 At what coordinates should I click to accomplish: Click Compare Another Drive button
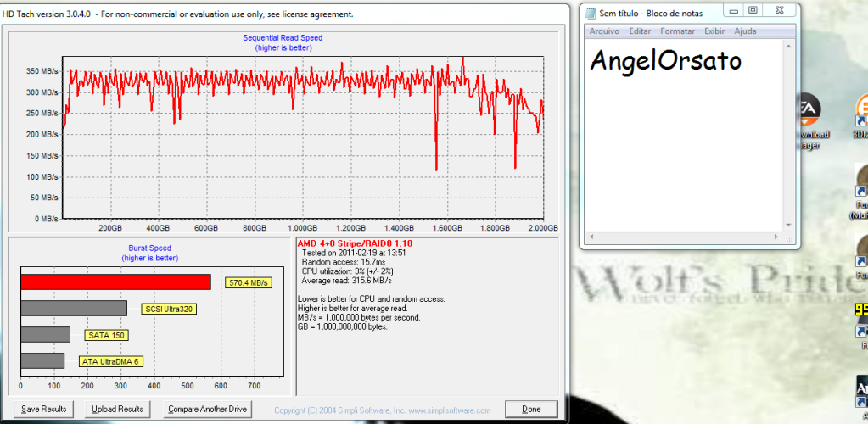208,409
